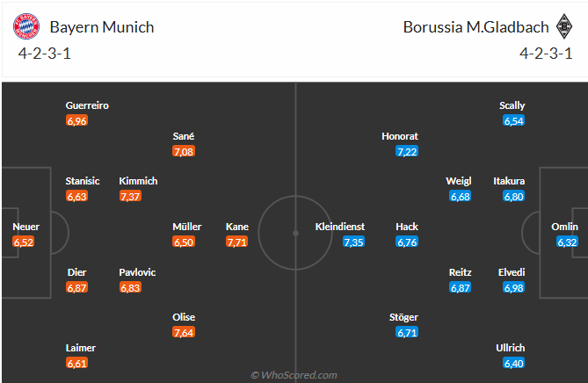Click Stöger's 6,71 rating badge
This screenshot has height=383, width=588.
[406, 333]
